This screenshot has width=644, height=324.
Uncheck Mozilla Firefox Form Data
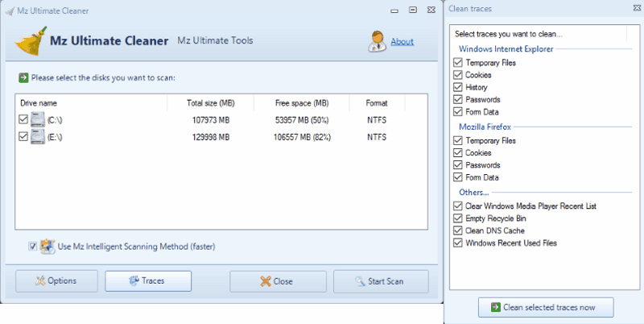pyautogui.click(x=457, y=177)
